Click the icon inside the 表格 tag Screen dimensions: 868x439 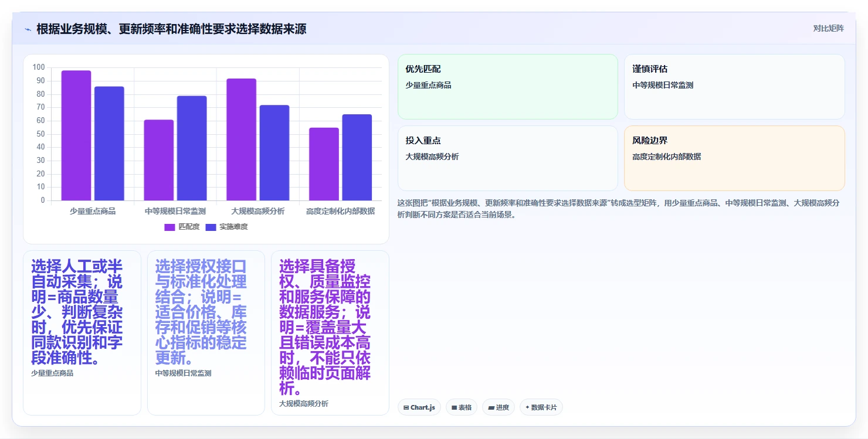pyautogui.click(x=454, y=407)
